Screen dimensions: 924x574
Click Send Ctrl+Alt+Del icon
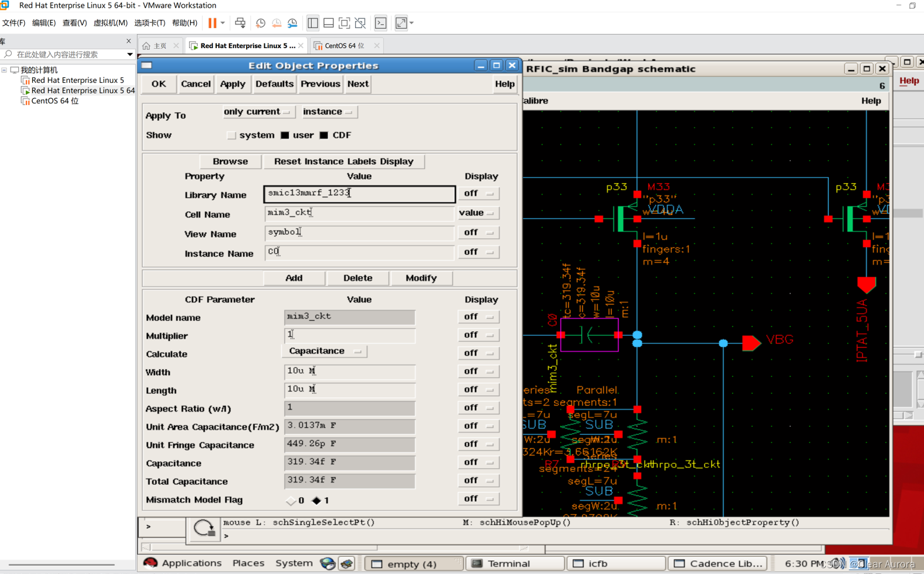tap(240, 23)
